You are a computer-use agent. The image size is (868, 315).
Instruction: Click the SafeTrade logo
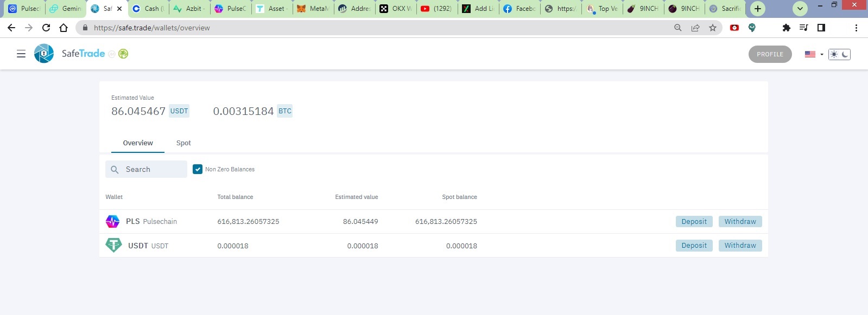69,54
